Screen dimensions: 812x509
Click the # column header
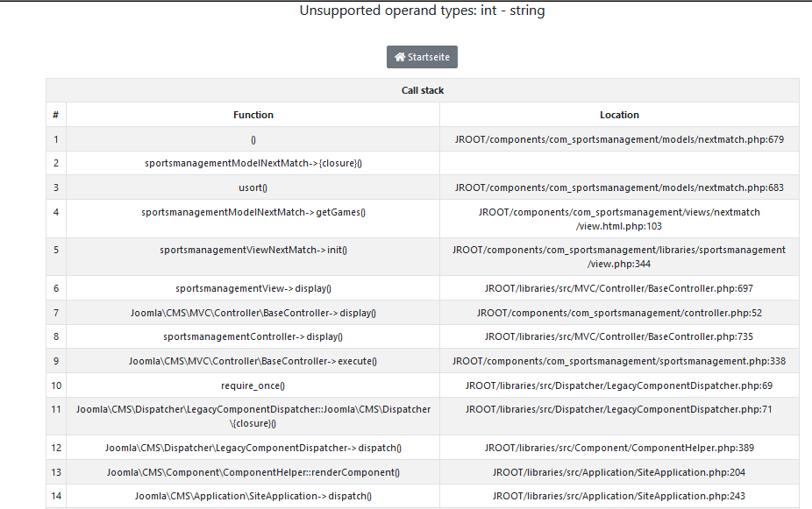click(55, 115)
